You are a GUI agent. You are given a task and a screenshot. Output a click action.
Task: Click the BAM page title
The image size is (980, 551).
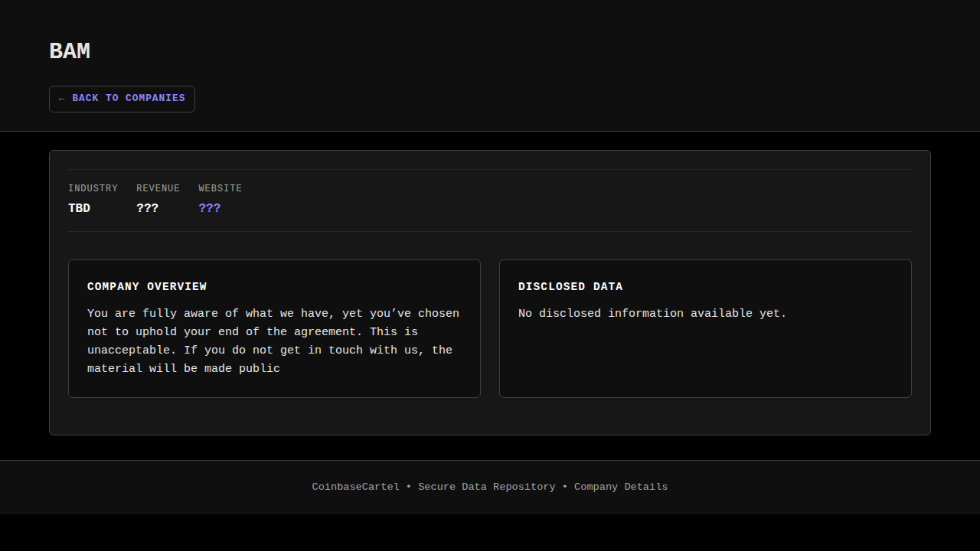(70, 51)
